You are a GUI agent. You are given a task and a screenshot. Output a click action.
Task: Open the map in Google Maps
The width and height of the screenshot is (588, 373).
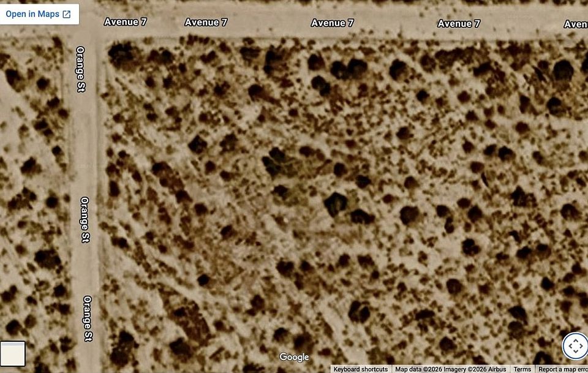(x=38, y=14)
